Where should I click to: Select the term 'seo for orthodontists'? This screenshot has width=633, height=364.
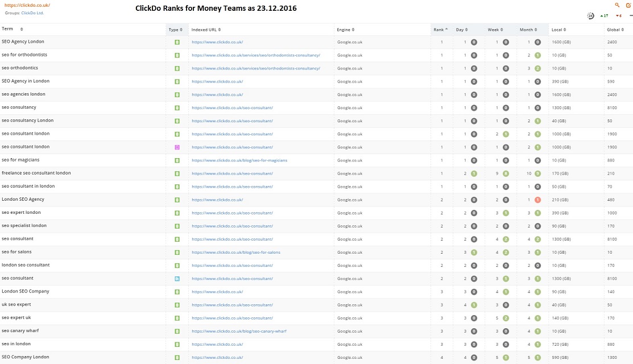[24, 55]
